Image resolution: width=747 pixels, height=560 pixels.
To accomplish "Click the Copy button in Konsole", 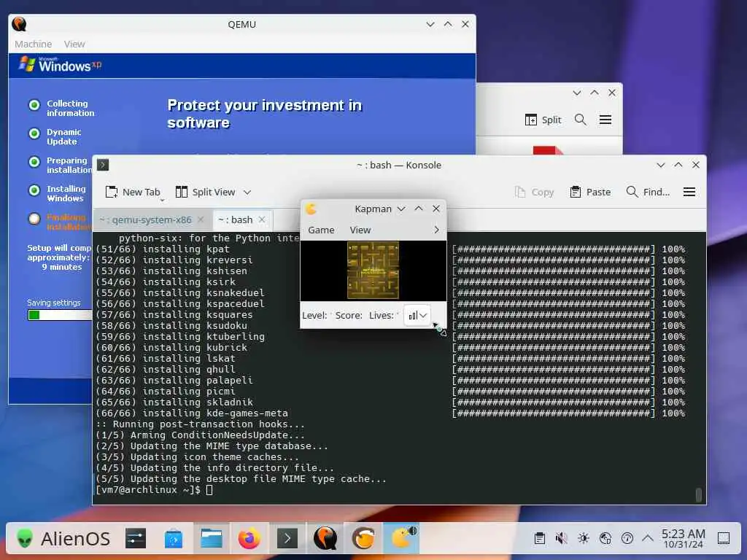I will [x=534, y=192].
